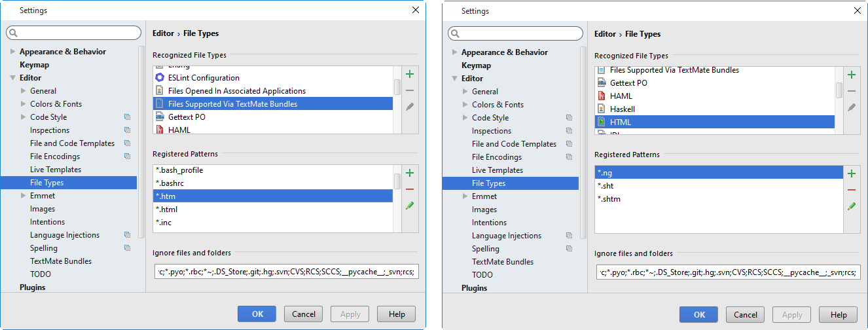Edit recognized file type in left window
The height and width of the screenshot is (330, 868).
pos(410,107)
